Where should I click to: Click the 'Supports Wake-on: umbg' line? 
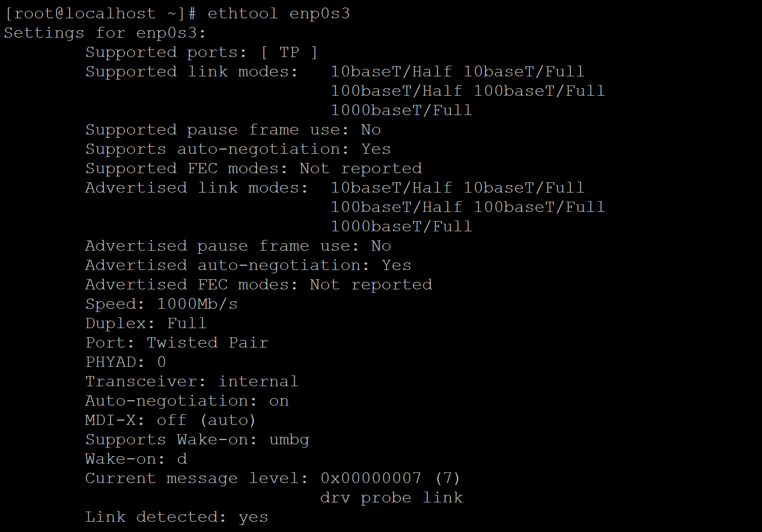197,439
